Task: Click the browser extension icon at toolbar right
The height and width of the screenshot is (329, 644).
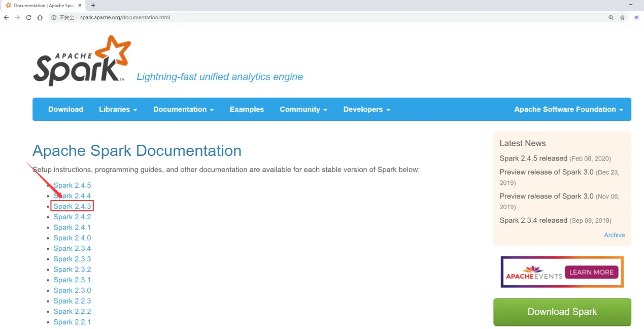Action: (636, 17)
